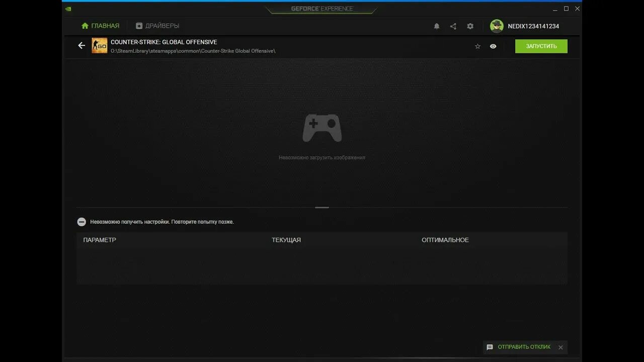Screen dimensions: 644x362
Task: Click the ПАРАМЕТР column header
Action: [x=100, y=240]
